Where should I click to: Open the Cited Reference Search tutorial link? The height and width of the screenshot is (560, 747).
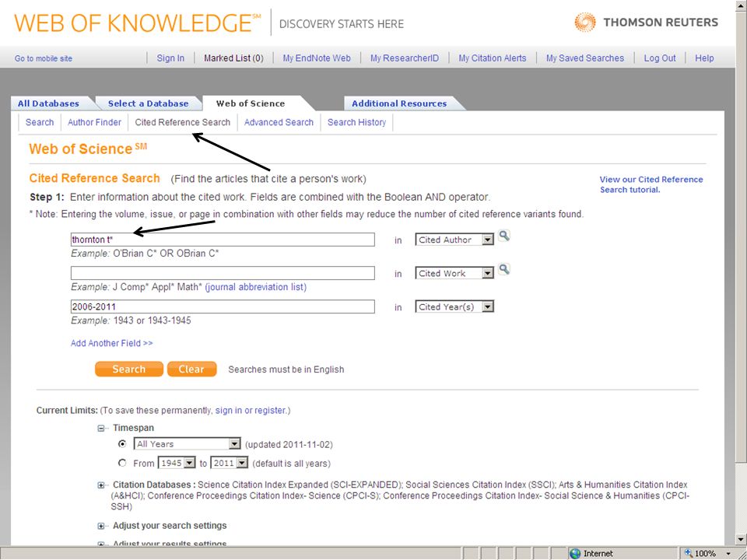click(x=651, y=184)
